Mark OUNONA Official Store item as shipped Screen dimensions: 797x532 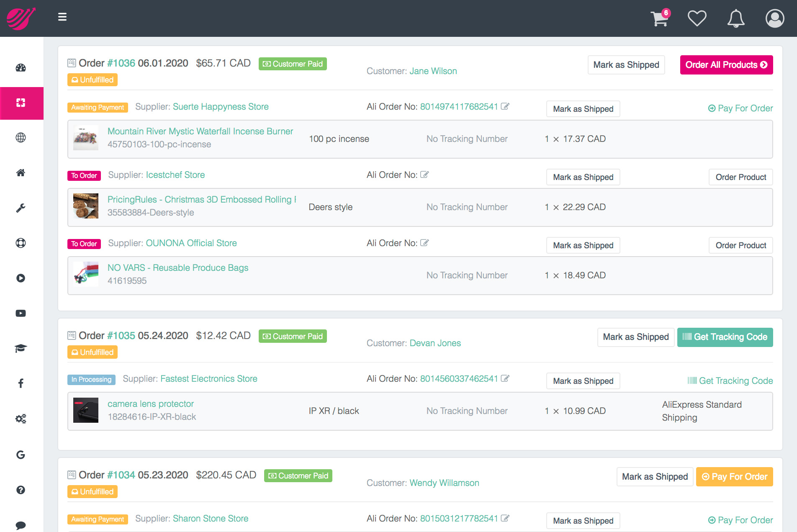click(x=583, y=245)
